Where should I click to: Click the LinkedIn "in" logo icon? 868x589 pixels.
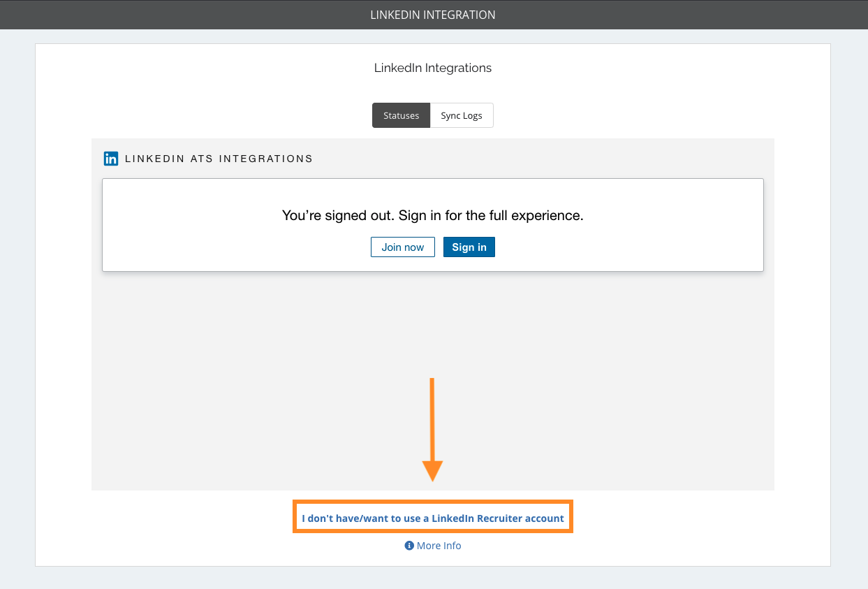click(x=111, y=159)
